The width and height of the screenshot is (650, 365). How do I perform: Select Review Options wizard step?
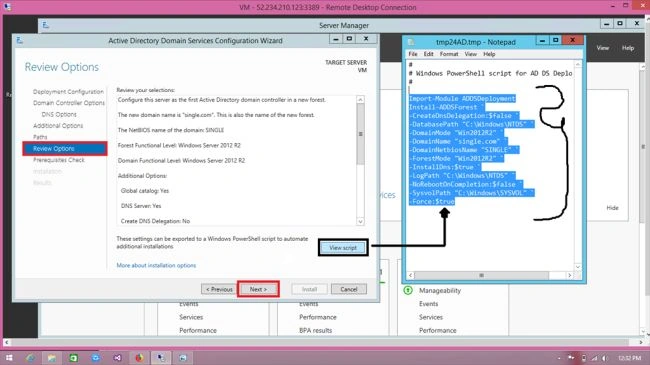click(65, 148)
